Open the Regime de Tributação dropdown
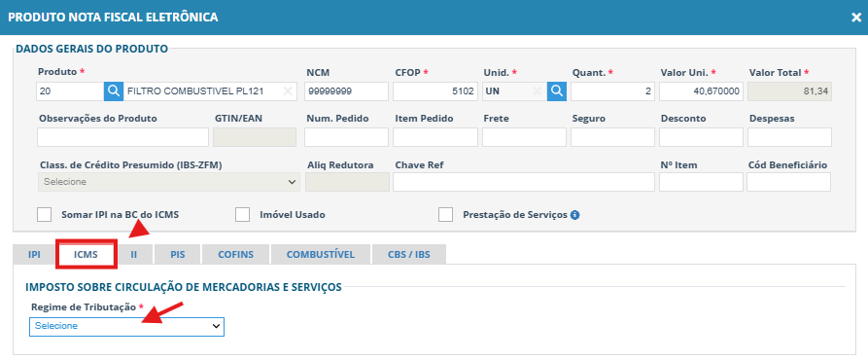The width and height of the screenshot is (868, 360). point(126,326)
